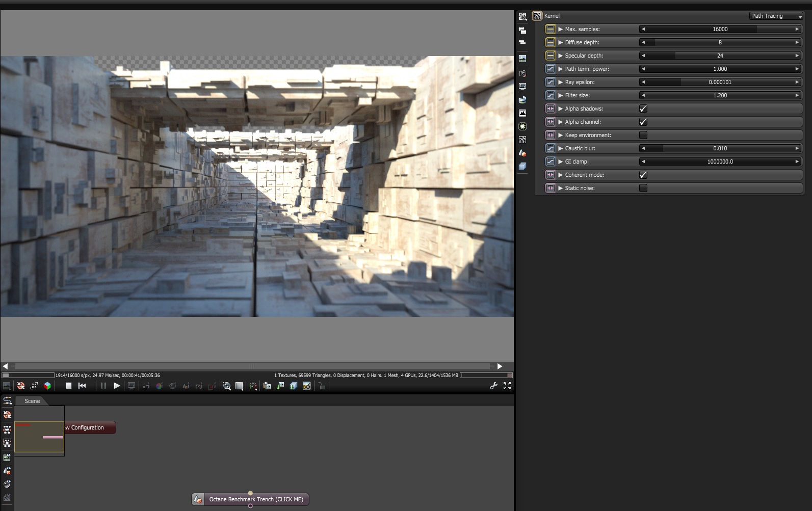Expand the GI clamp parameter arrow
This screenshot has width=812, height=511.
tap(561, 162)
